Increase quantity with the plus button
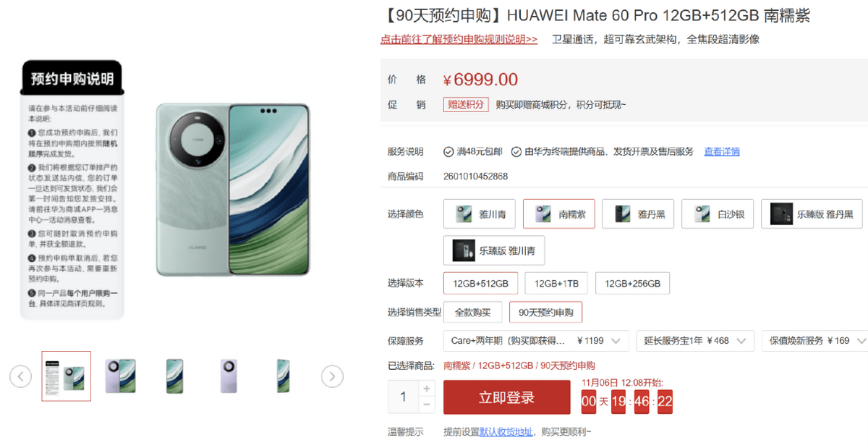 click(x=427, y=389)
